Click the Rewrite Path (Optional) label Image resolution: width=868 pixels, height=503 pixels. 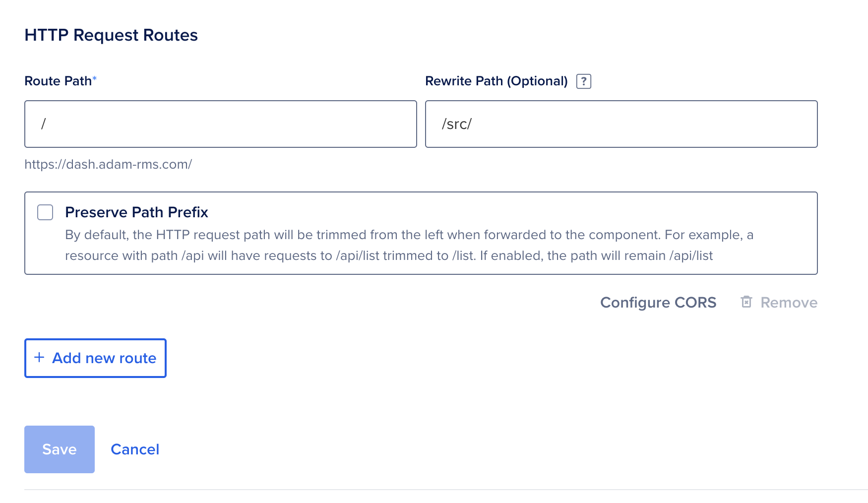pyautogui.click(x=496, y=81)
